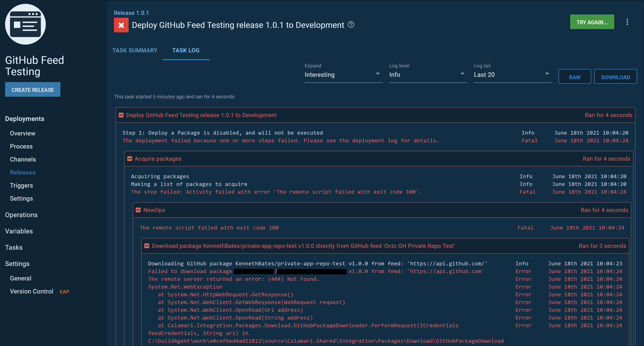Select the Releases sidebar entry
Image resolution: width=644 pixels, height=346 pixels.
coord(23,172)
